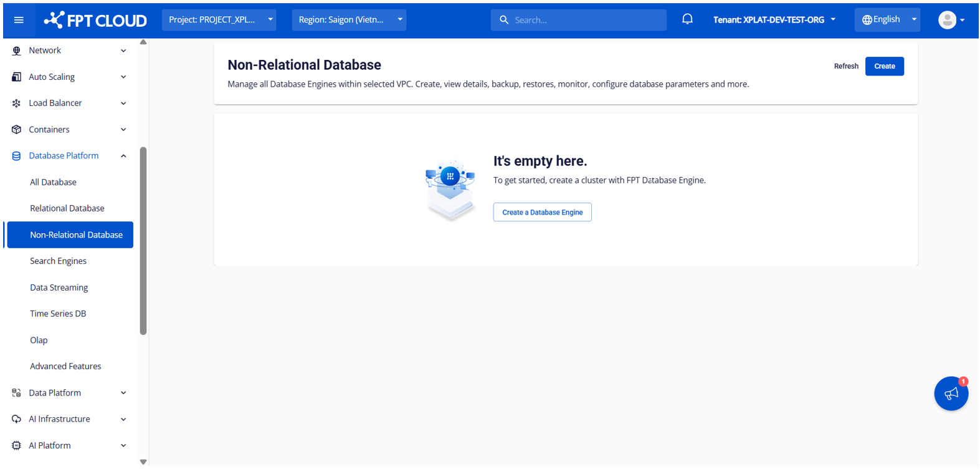Click the Network globe icon
The height and width of the screenshot is (469, 980).
[17, 51]
